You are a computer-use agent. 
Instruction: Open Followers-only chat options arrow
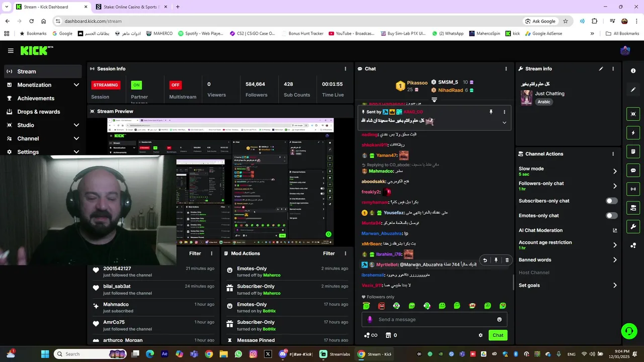pos(615,186)
